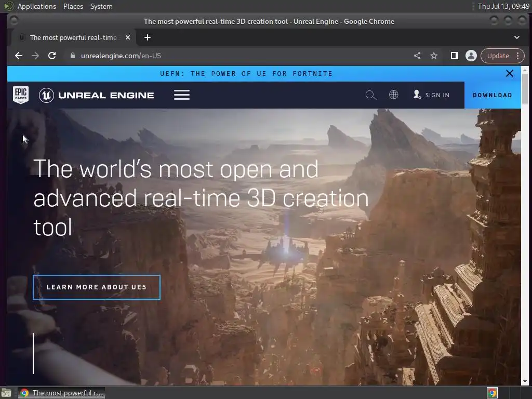Bookmark this page star icon
The width and height of the screenshot is (532, 399).
(434, 56)
